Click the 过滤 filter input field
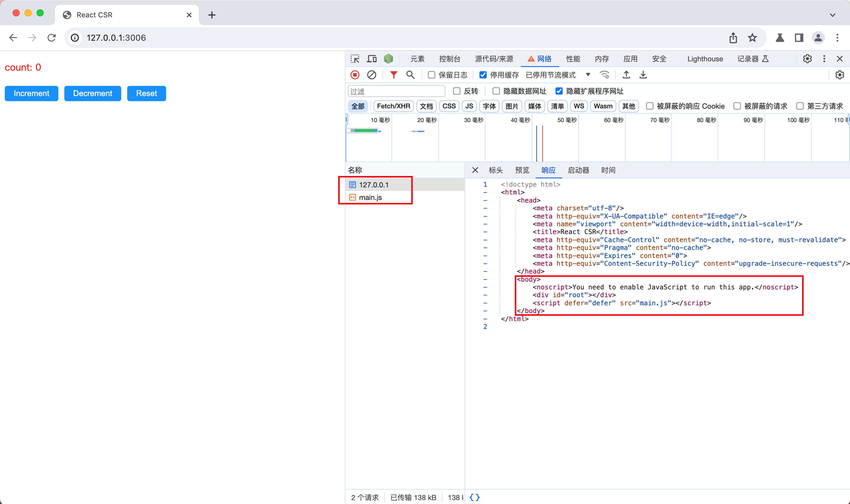Image resolution: width=850 pixels, height=504 pixels. 396,91
